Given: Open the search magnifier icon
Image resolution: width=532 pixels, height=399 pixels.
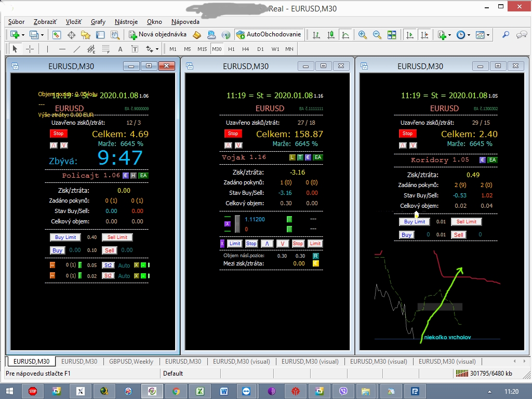Looking at the screenshot, I should click(506, 35).
